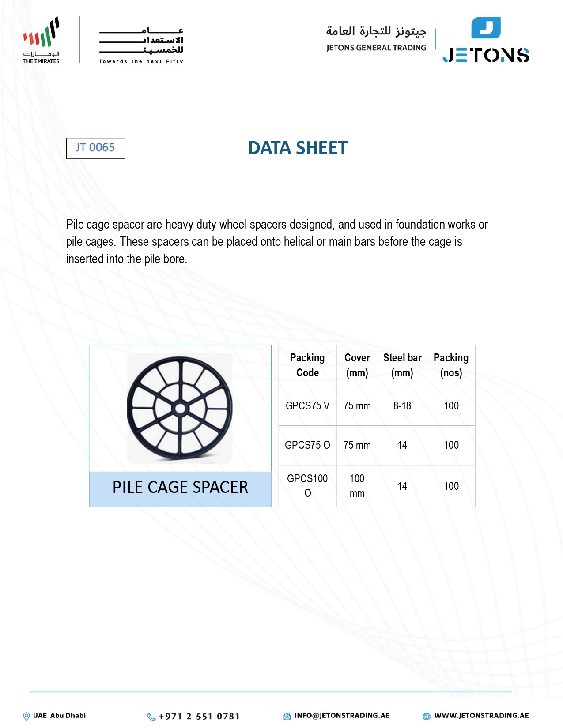Click the blue Jetons J logo square
Screen dimensions: 563x728
tap(486, 28)
